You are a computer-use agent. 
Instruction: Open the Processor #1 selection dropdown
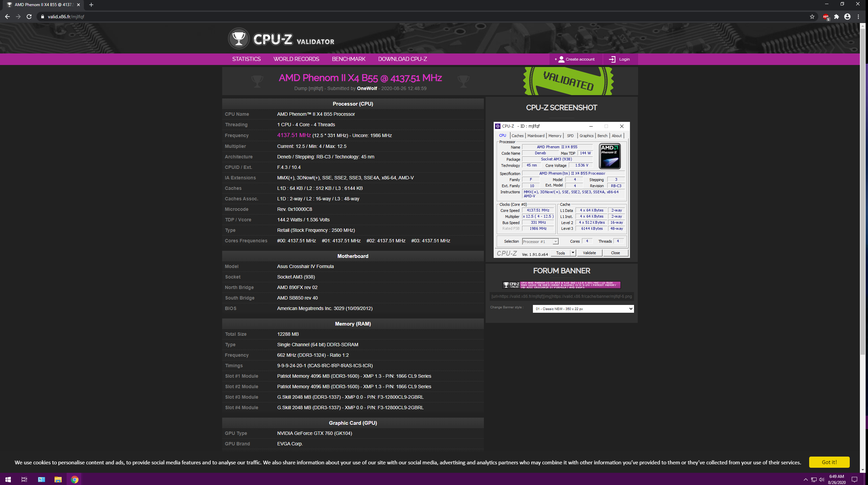540,241
